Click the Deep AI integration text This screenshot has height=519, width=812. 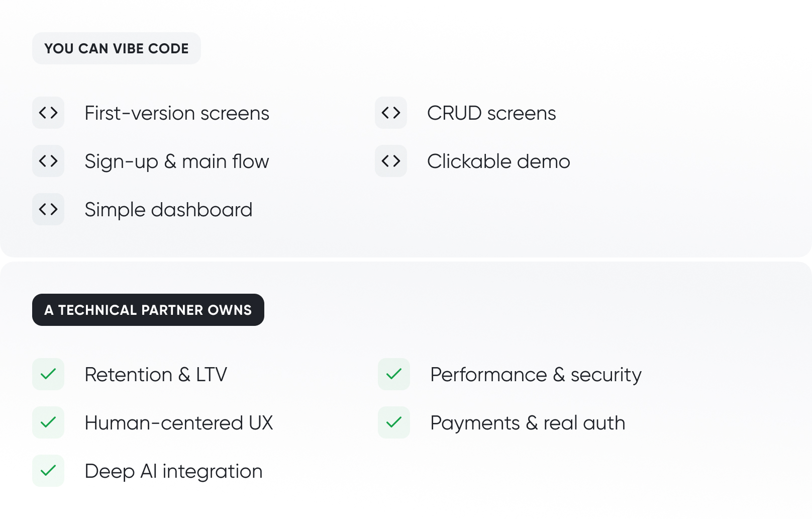click(x=173, y=472)
